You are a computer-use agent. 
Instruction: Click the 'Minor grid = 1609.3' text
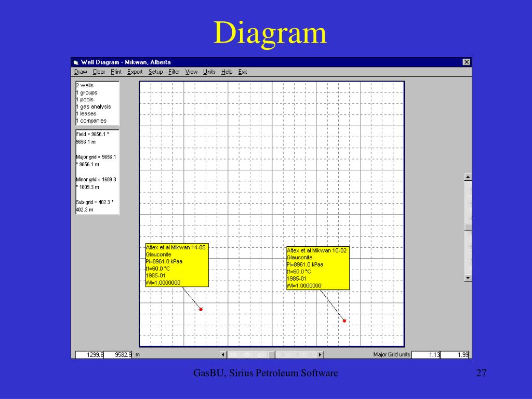click(x=96, y=179)
